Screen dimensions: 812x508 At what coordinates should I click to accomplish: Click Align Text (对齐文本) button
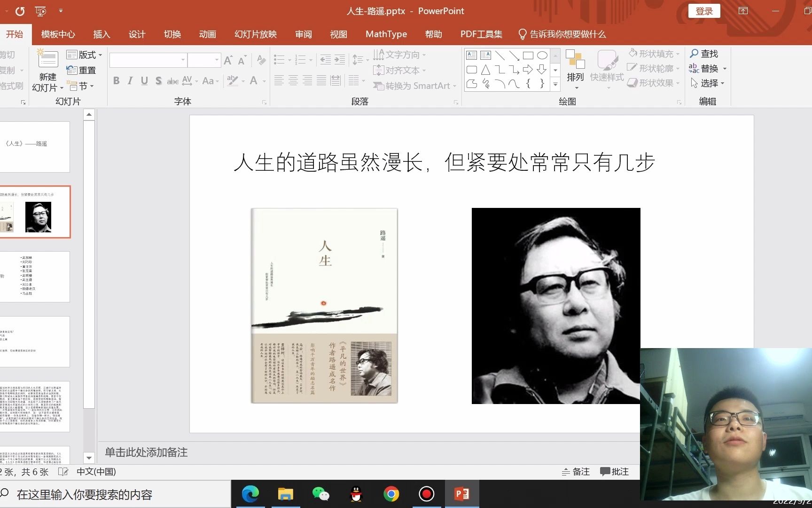(399, 70)
